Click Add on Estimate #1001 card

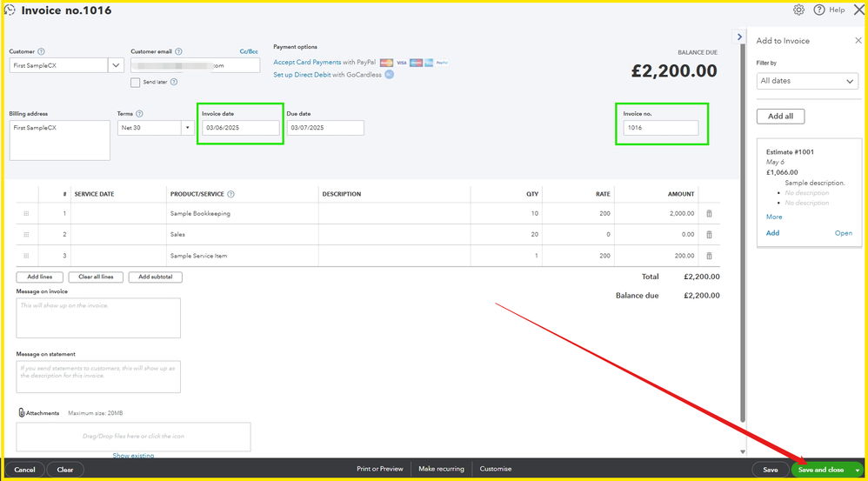pyautogui.click(x=772, y=233)
